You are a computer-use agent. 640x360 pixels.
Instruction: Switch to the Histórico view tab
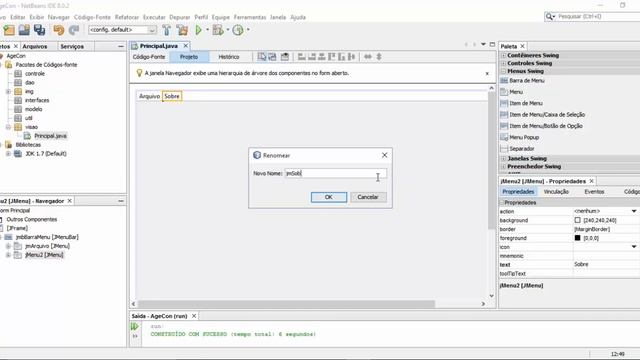(229, 57)
